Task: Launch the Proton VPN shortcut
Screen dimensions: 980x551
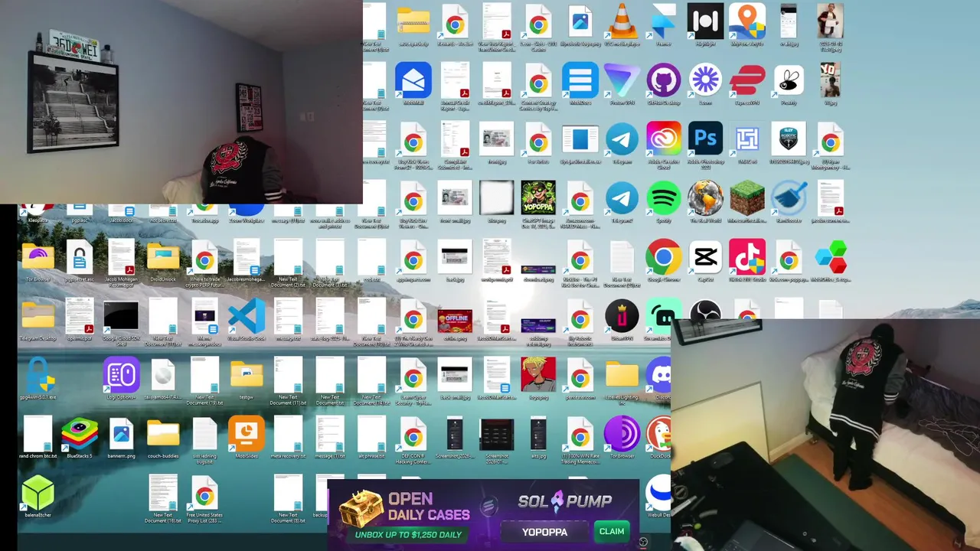Action: click(622, 80)
